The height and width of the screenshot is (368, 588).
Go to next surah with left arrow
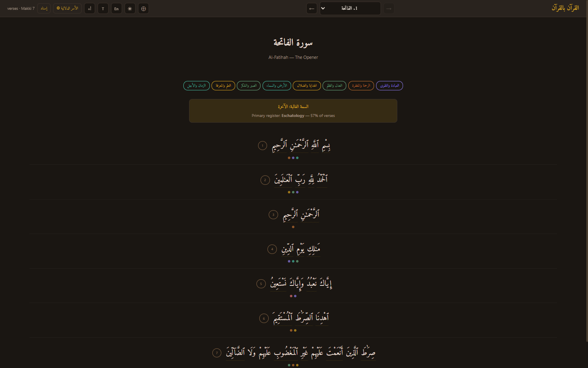click(312, 8)
